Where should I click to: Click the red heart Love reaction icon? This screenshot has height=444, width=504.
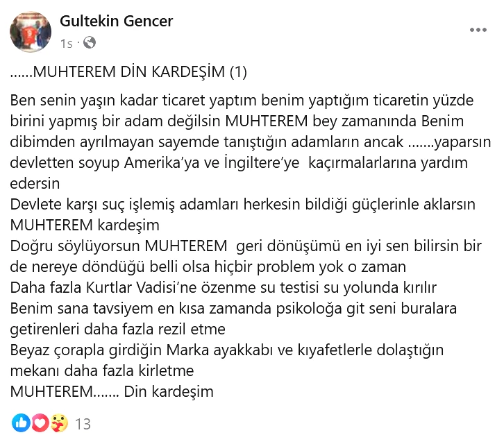click(x=40, y=422)
